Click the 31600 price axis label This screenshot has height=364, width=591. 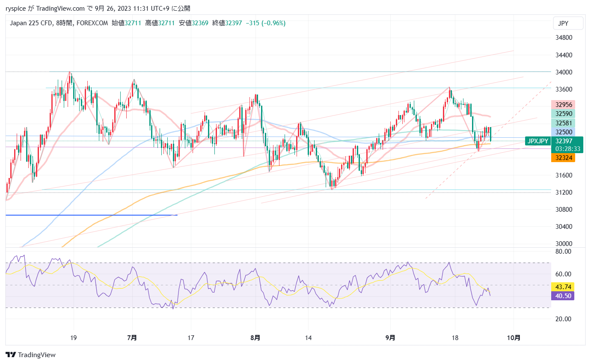(563, 175)
